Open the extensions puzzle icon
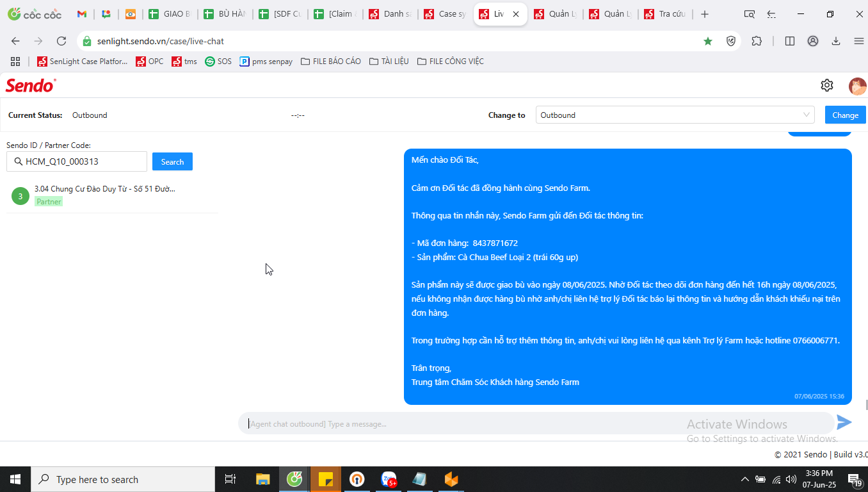Screen dimensions: 868x492 757,41
